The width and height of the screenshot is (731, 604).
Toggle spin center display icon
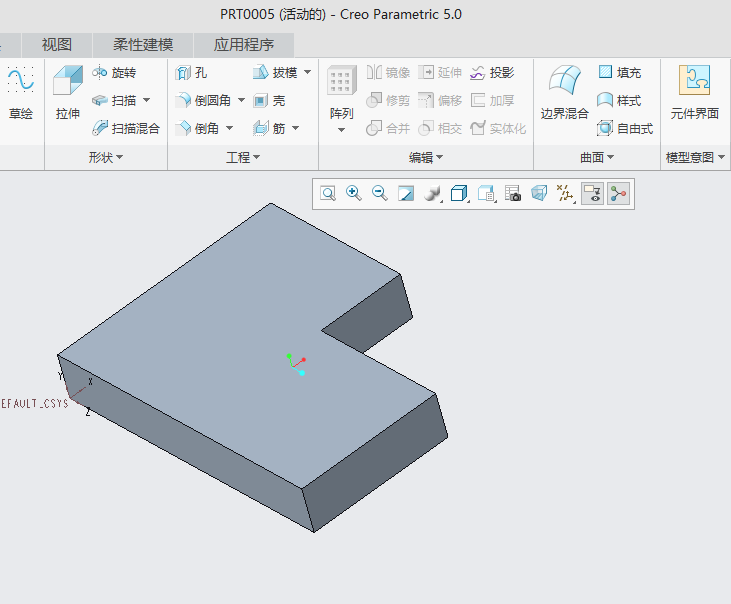pos(619,194)
